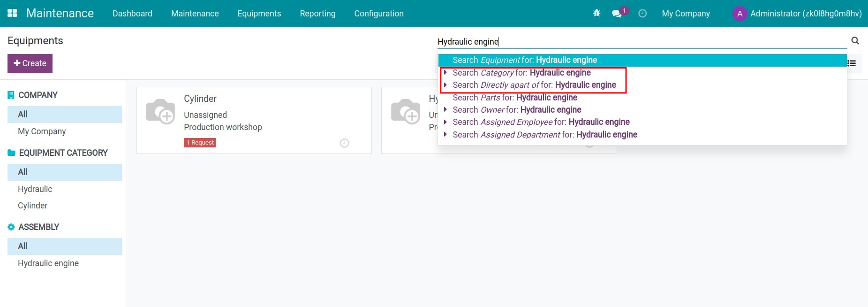Click the Administrator avatar icon
This screenshot has width=868, height=307.
[740, 14]
